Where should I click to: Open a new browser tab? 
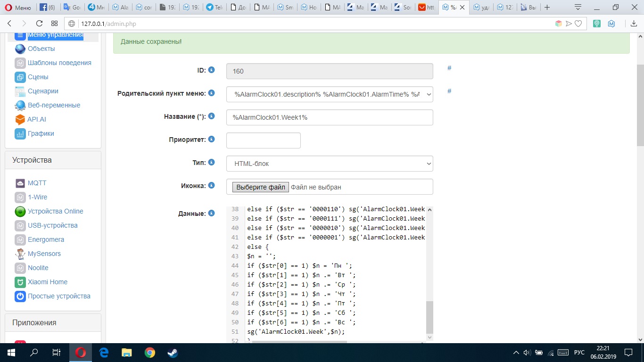point(547,8)
